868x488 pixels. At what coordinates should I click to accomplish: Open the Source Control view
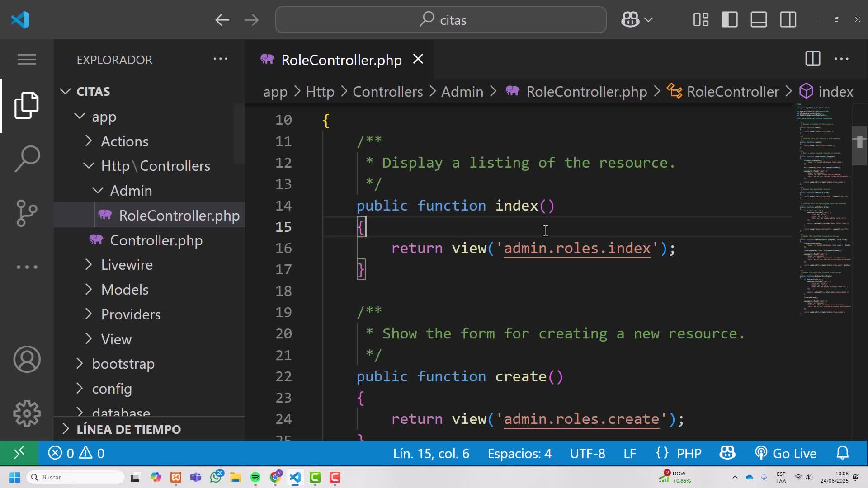pos(27,213)
